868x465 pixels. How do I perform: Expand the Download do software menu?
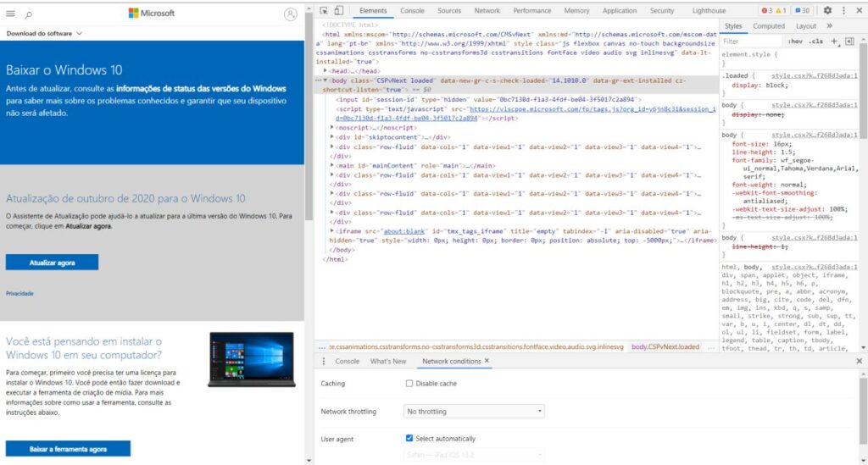(x=44, y=34)
